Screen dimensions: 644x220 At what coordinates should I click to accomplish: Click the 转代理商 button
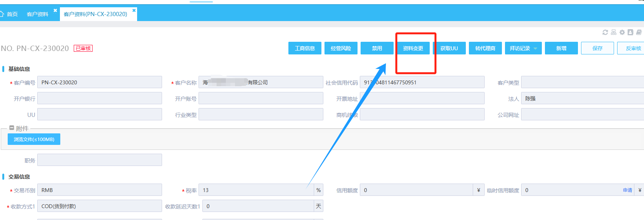pyautogui.click(x=485, y=48)
